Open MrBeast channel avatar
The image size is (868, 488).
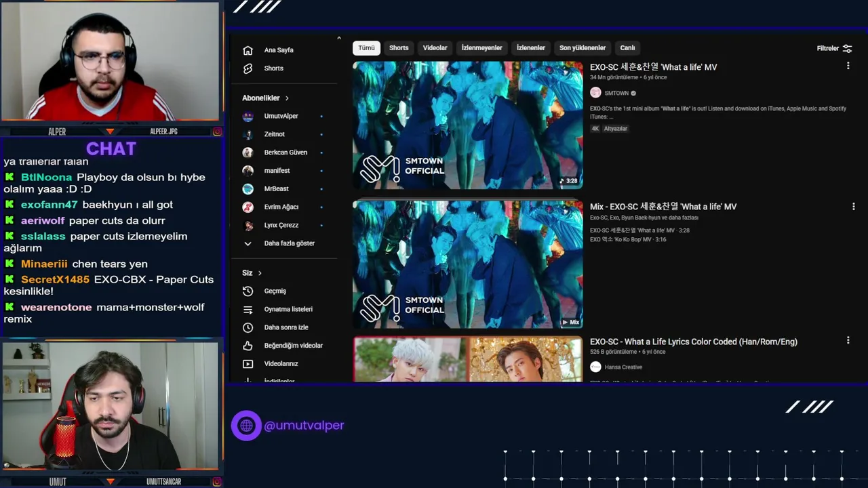coord(248,188)
